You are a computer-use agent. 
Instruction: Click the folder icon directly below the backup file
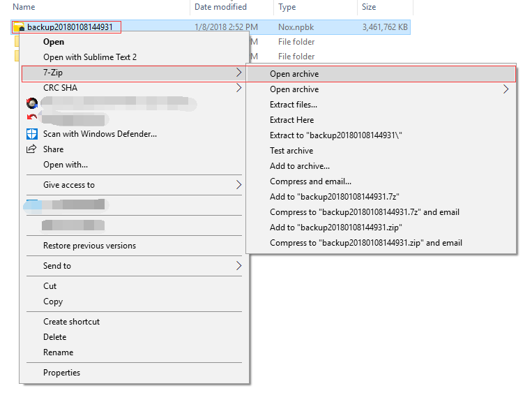(17, 42)
